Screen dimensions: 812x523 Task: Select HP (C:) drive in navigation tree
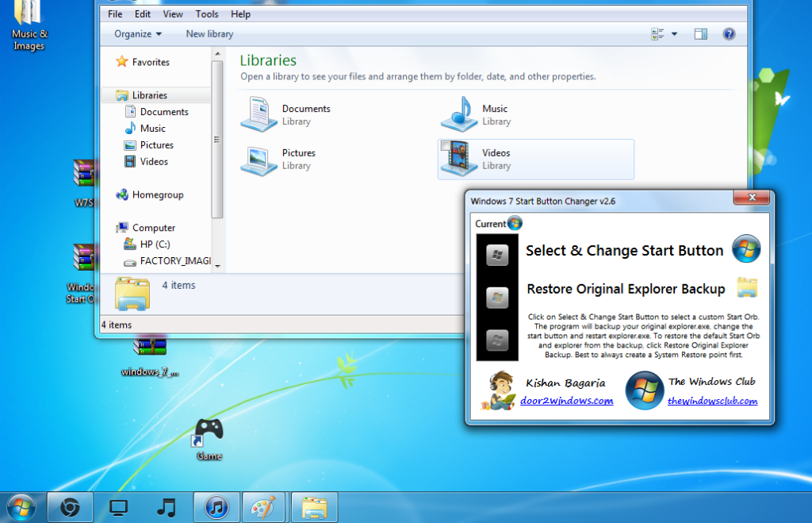(x=147, y=244)
